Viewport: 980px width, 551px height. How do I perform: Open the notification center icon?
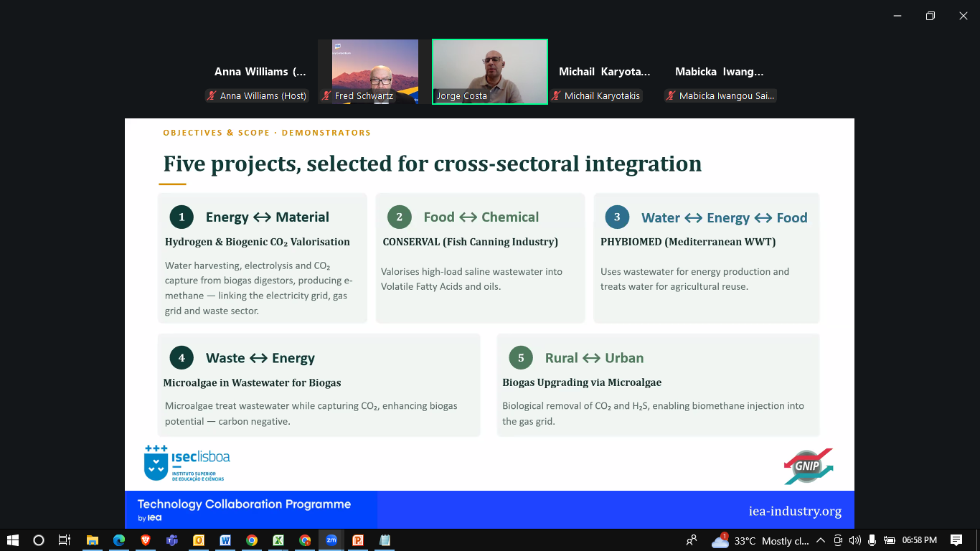956,540
